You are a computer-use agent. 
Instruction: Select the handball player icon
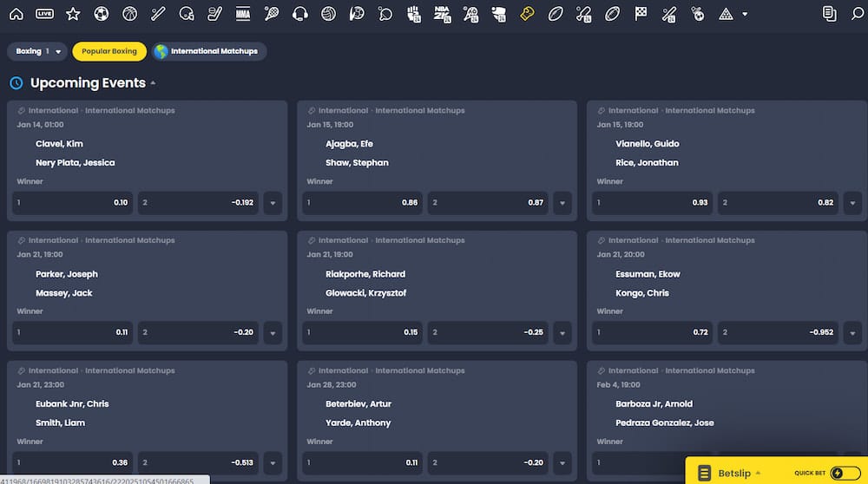click(x=357, y=14)
